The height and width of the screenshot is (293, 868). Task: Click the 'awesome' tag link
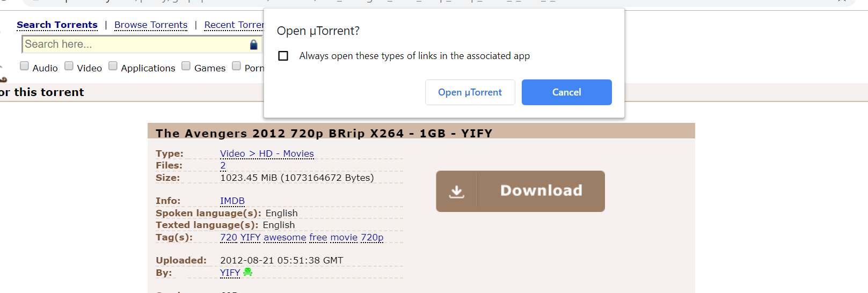(285, 237)
